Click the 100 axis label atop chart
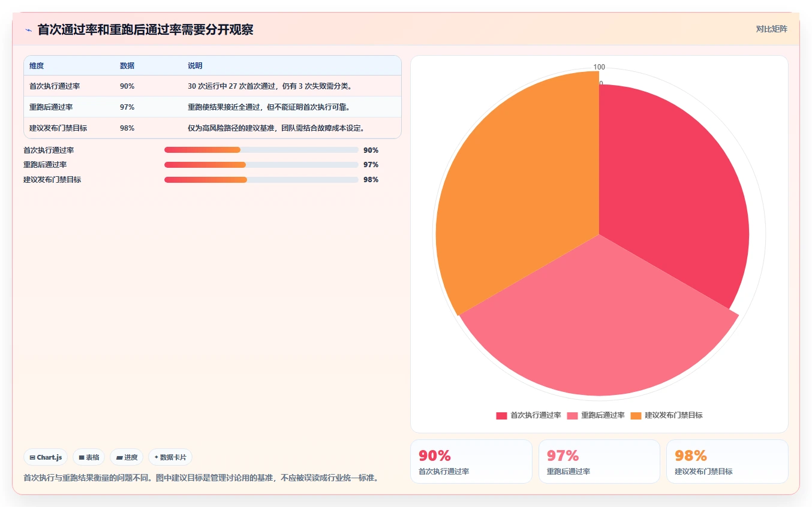The width and height of the screenshot is (812, 507). pos(599,67)
